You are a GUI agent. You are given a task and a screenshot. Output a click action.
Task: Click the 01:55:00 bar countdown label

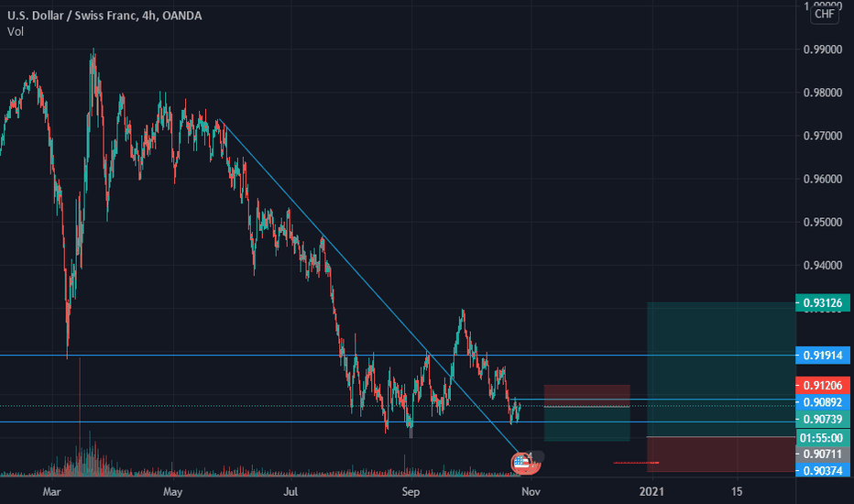tap(823, 437)
